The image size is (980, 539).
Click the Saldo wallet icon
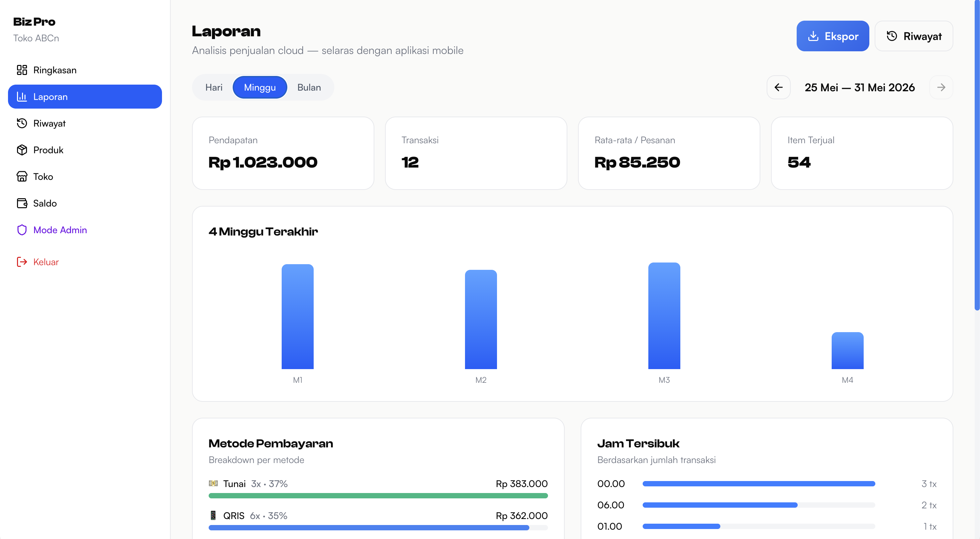(x=22, y=203)
